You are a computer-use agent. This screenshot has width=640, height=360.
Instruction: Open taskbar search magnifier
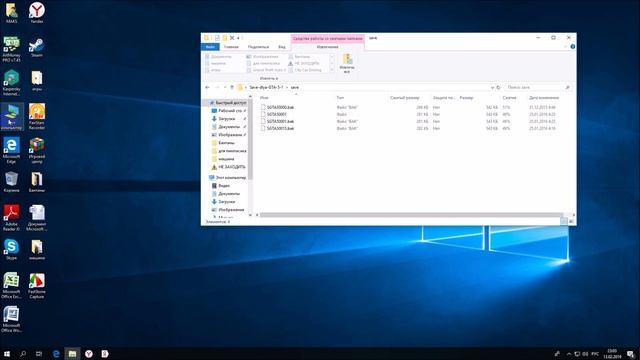(23, 353)
